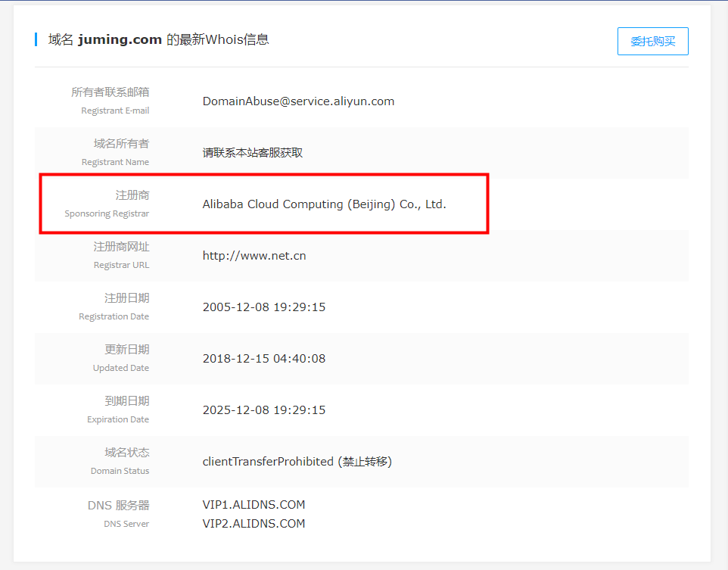Screen dimensions: 728x570
Task: Click the 注册商网址 field label
Action: tap(121, 247)
